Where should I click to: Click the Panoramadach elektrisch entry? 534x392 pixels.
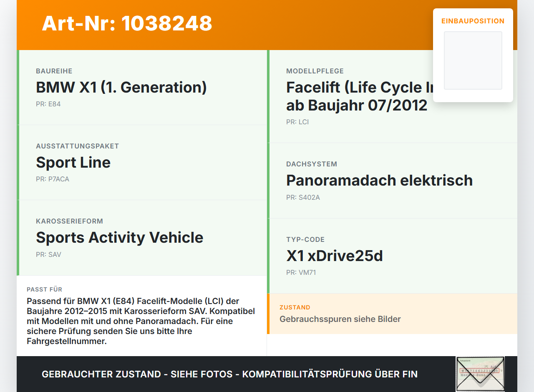click(392, 181)
